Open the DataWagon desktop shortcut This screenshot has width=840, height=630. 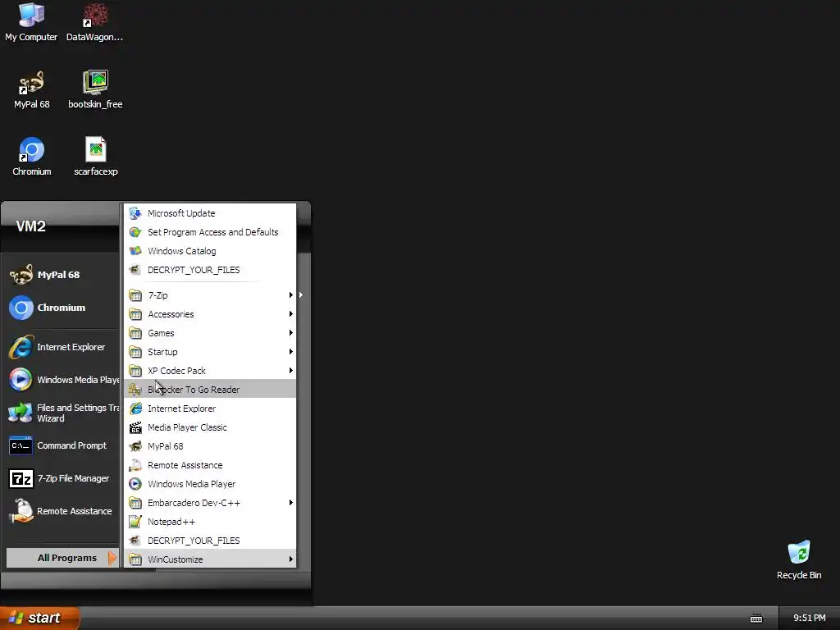[x=95, y=22]
